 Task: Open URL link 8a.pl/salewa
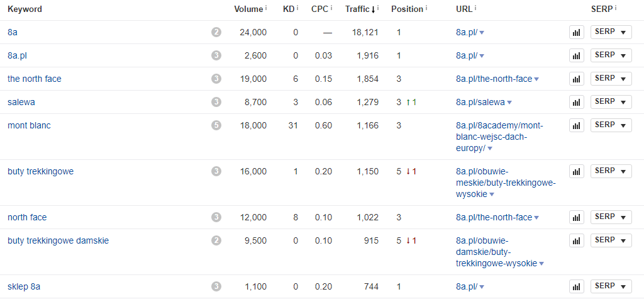tap(480, 103)
